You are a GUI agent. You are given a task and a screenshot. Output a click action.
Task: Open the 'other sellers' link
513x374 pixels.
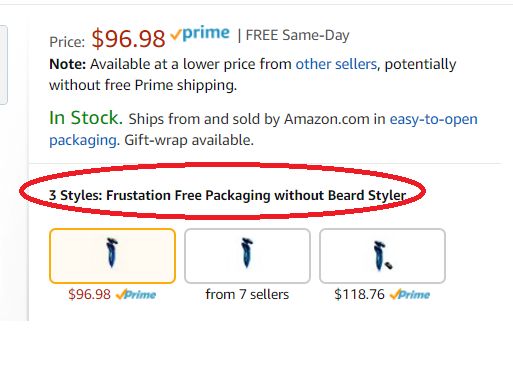click(x=336, y=64)
